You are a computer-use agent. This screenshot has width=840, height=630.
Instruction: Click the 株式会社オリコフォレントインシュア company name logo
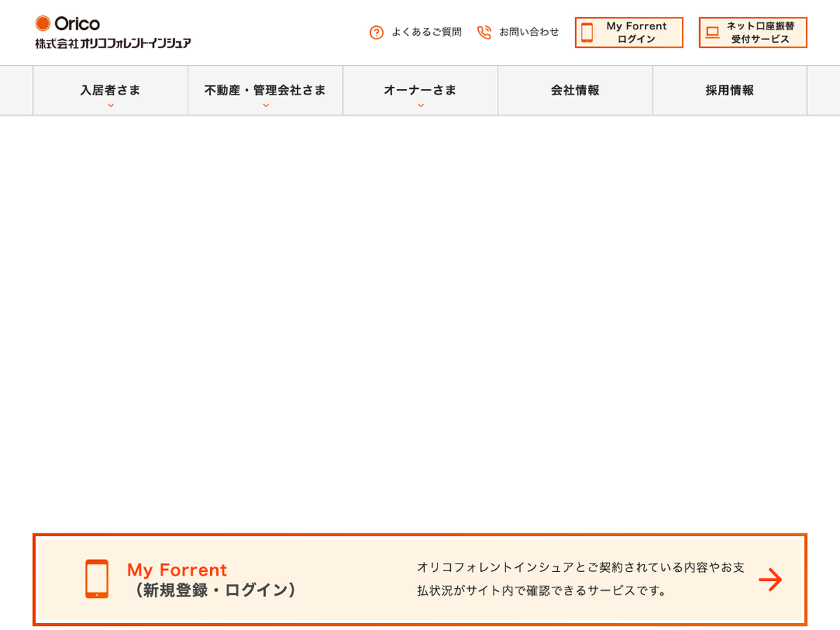point(113,43)
